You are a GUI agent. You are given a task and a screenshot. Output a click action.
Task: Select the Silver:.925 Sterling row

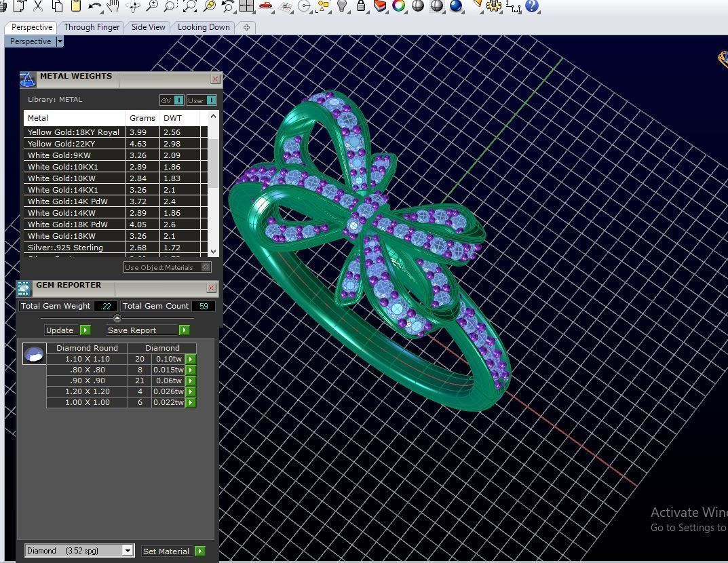tap(115, 248)
